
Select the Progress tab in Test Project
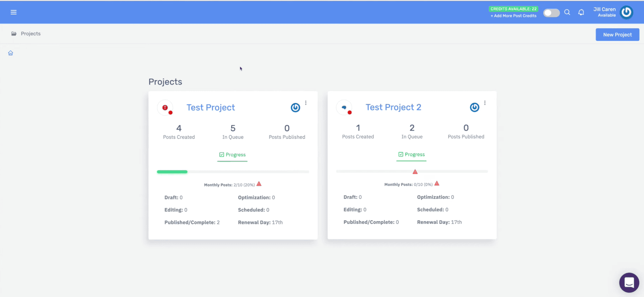232,155
